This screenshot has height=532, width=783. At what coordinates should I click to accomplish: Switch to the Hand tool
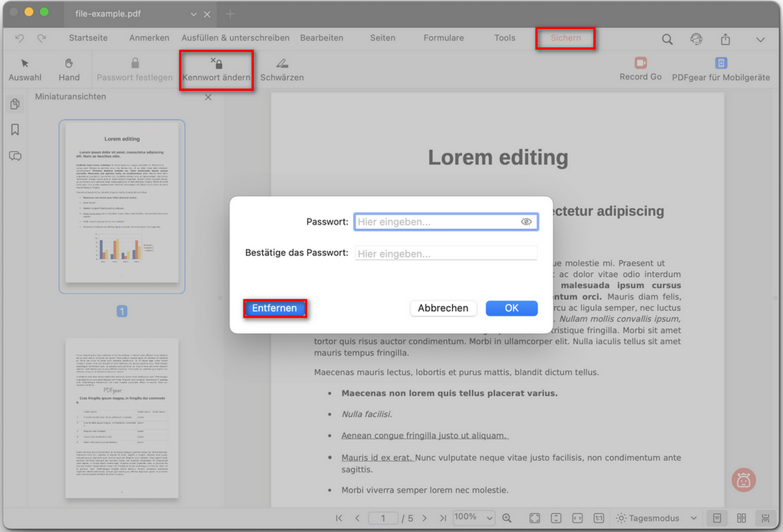[x=69, y=69]
